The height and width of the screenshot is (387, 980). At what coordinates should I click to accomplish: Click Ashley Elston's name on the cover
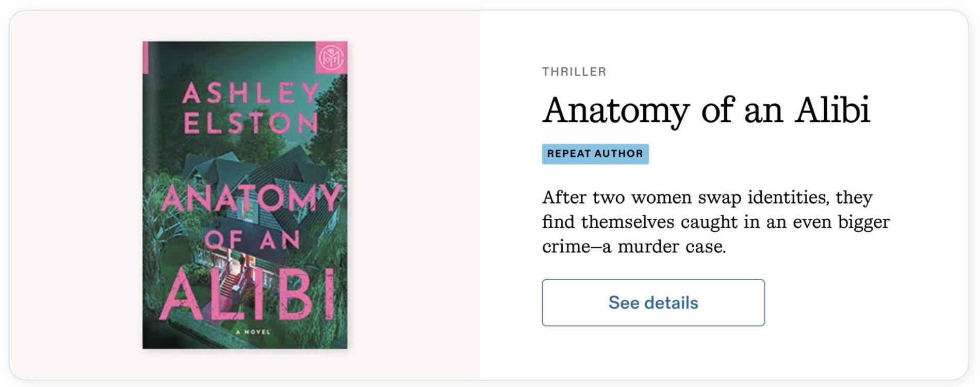point(250,93)
